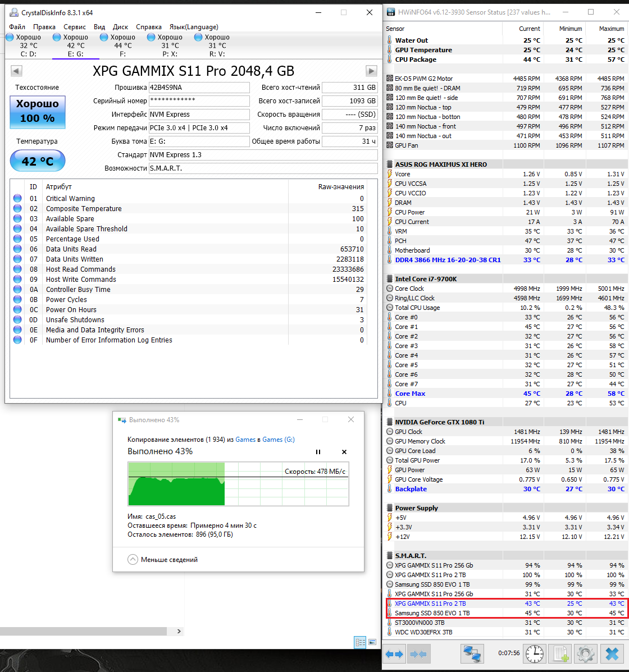Open HWiNFO remote connection monitors icon
629x672 pixels.
pyautogui.click(x=472, y=654)
